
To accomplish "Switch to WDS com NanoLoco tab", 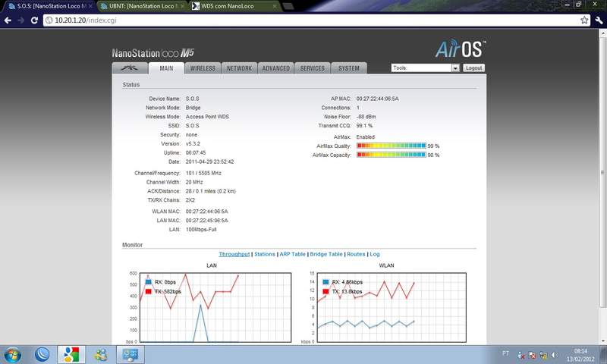I will (234, 6).
